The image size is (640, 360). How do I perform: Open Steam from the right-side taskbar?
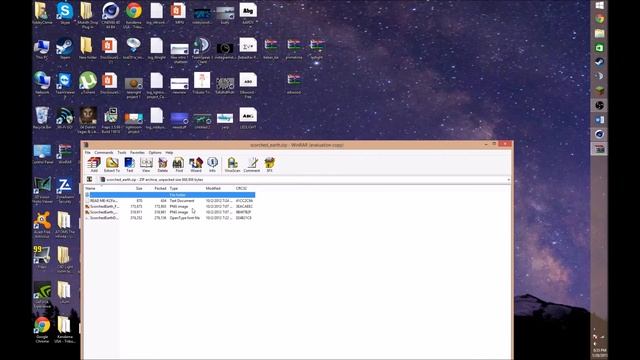pos(600,62)
